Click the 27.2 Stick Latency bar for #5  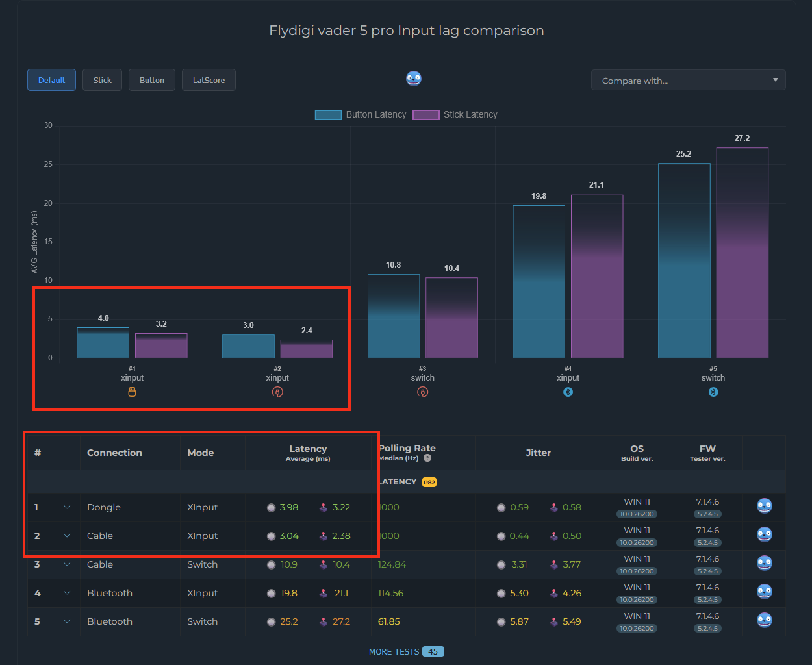click(742, 253)
